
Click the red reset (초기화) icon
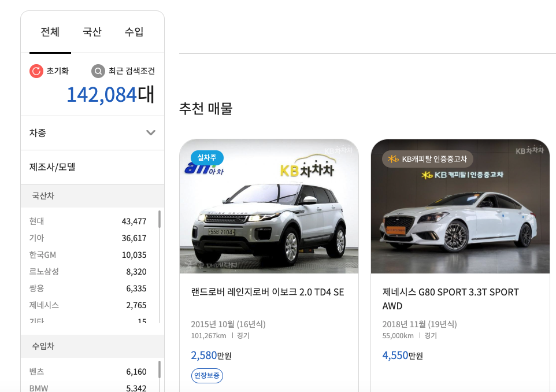[36, 71]
